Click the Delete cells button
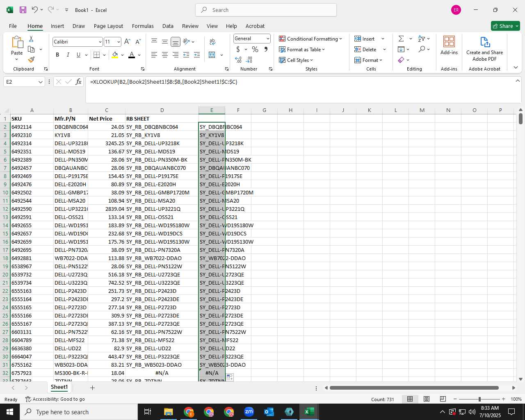 (365, 49)
